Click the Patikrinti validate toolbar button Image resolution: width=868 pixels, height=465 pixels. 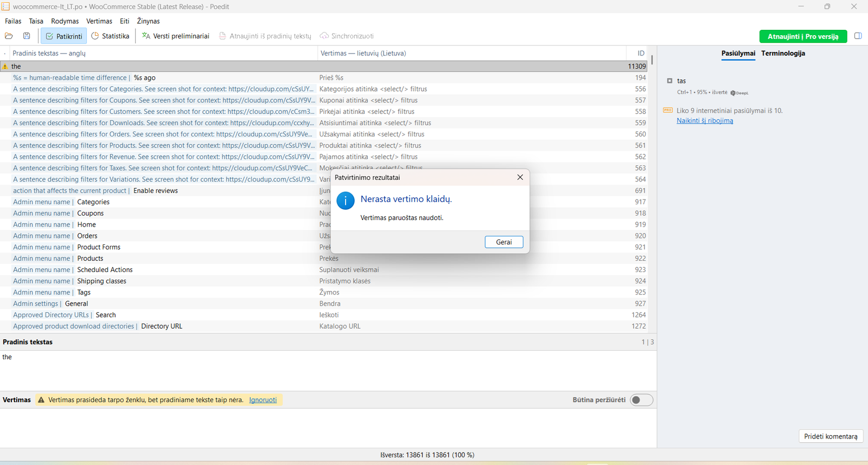click(64, 36)
